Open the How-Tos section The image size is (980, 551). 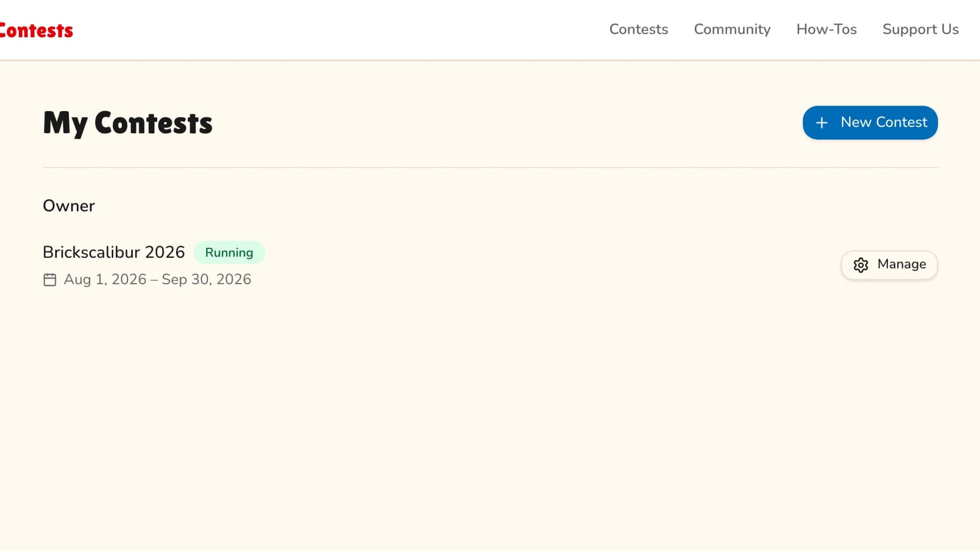click(x=826, y=29)
